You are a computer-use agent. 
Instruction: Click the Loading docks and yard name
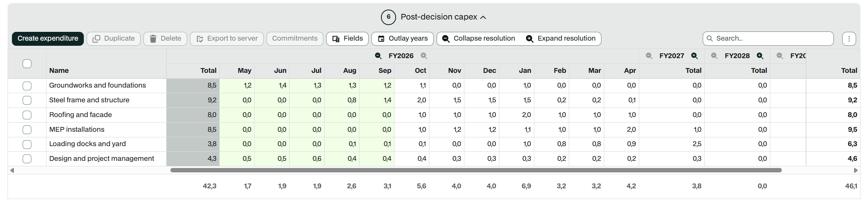[x=87, y=144]
